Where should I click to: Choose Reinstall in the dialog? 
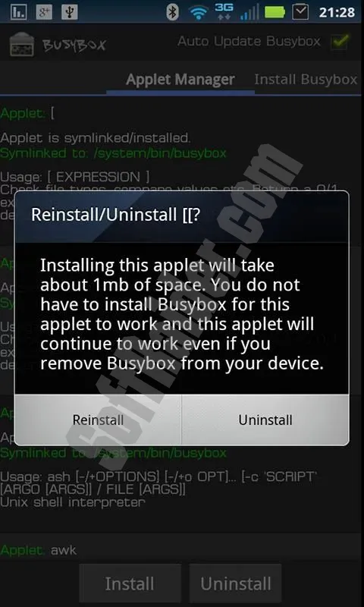[x=98, y=420]
